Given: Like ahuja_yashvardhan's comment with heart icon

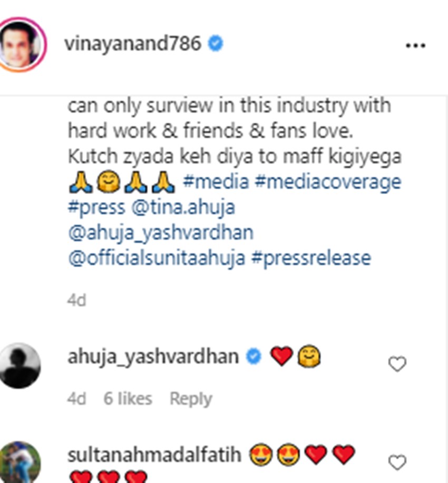Looking at the screenshot, I should pyautogui.click(x=397, y=364).
